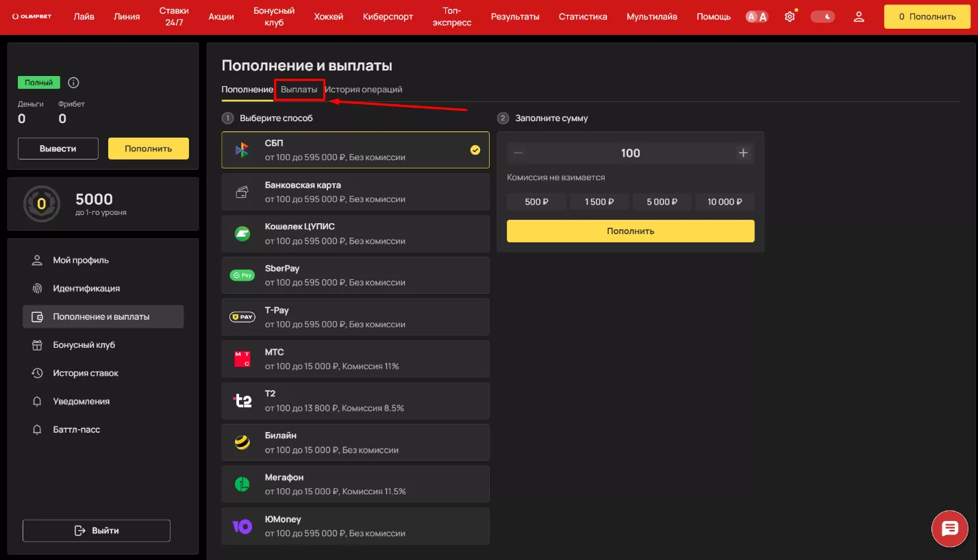This screenshot has height=560, width=978.
Task: Select T-Pay payment option
Action: pos(355,317)
